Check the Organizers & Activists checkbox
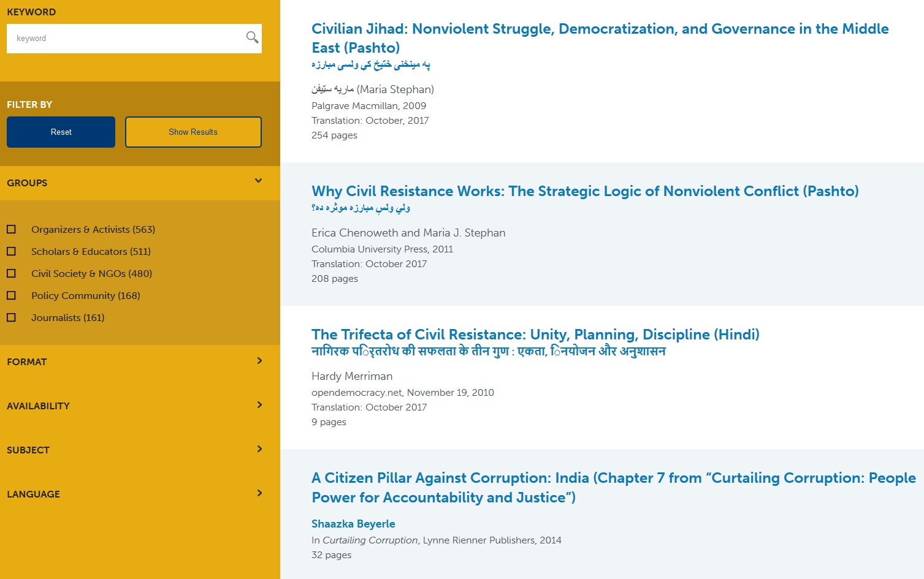This screenshot has width=924, height=579. (11, 229)
